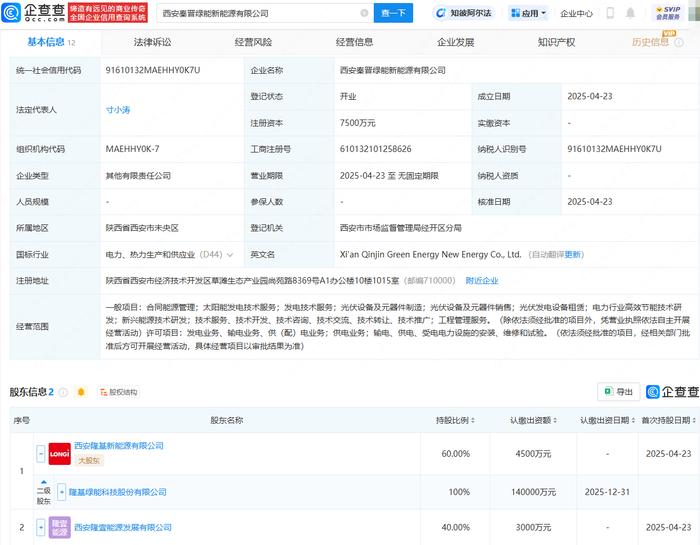This screenshot has height=545, width=700.
Task: Click the 大股东 tag label
Action: pyautogui.click(x=89, y=460)
